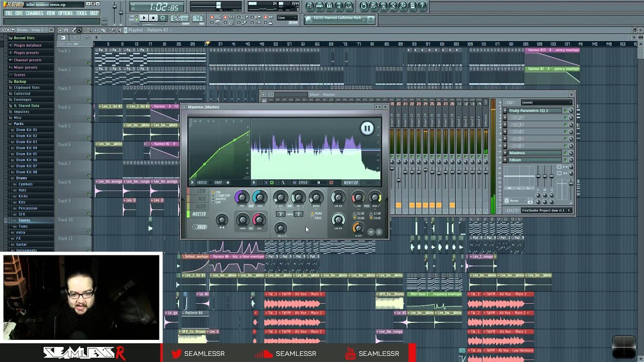
Task: Toggle the Edison slot enable light
Action: 566,160
